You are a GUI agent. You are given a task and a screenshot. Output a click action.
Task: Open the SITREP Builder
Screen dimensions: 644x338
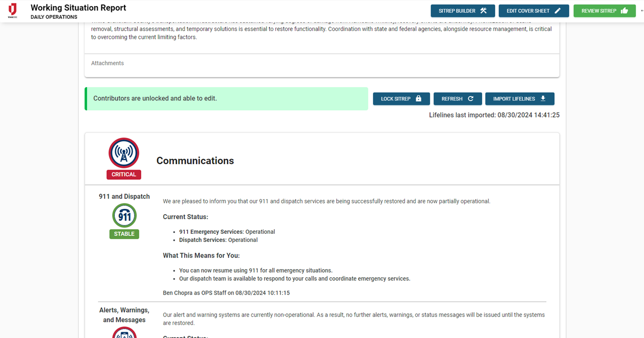(x=463, y=10)
